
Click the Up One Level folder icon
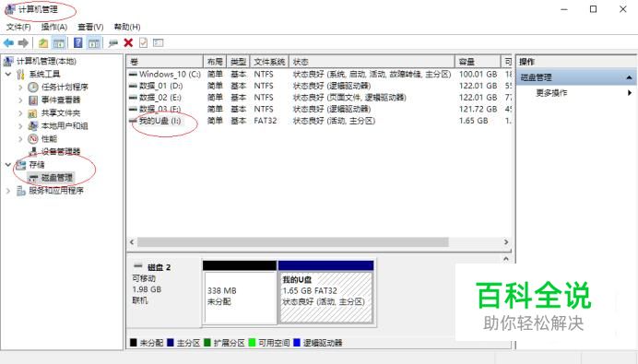click(43, 42)
